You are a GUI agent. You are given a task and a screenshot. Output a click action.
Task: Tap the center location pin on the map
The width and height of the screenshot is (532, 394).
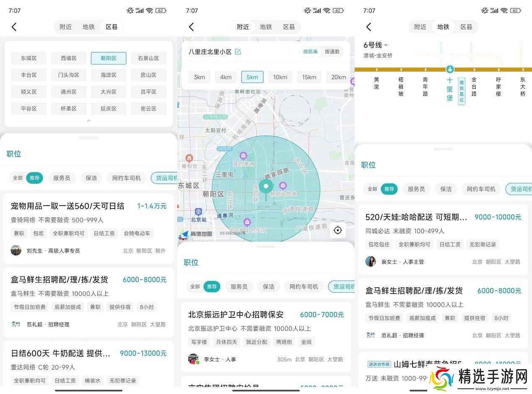click(x=266, y=186)
